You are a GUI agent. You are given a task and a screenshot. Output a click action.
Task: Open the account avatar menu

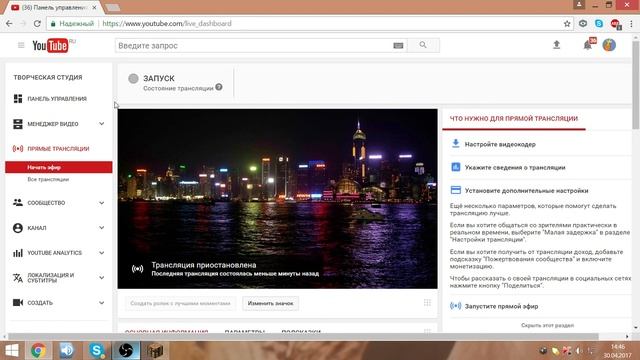609,45
